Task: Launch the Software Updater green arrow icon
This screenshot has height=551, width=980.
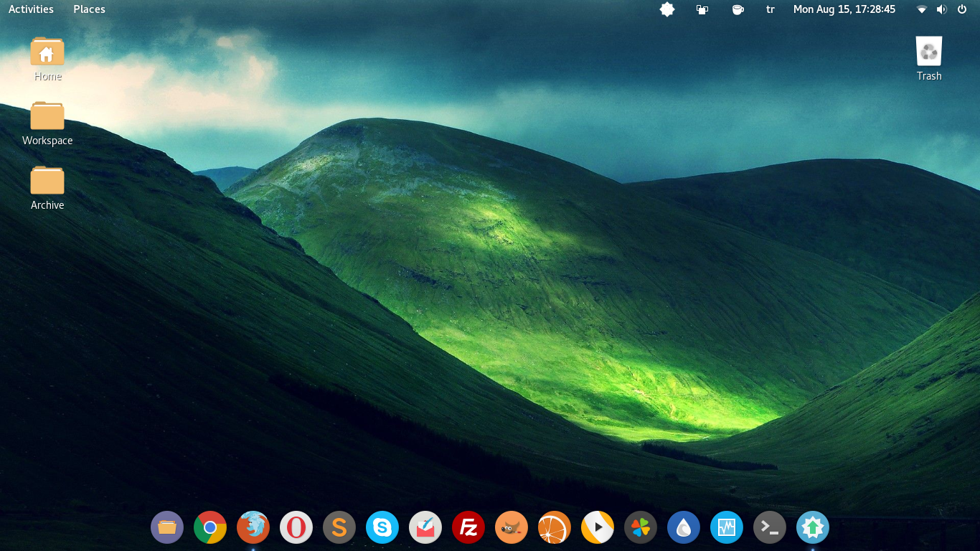Action: (813, 527)
